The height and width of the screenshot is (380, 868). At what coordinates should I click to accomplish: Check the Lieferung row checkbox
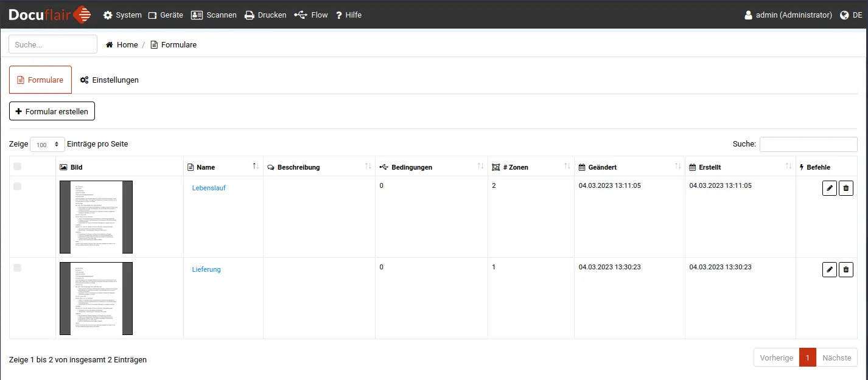pos(17,268)
